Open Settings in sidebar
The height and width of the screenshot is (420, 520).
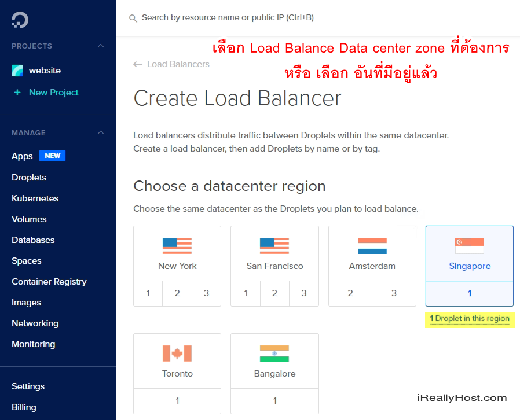point(28,386)
